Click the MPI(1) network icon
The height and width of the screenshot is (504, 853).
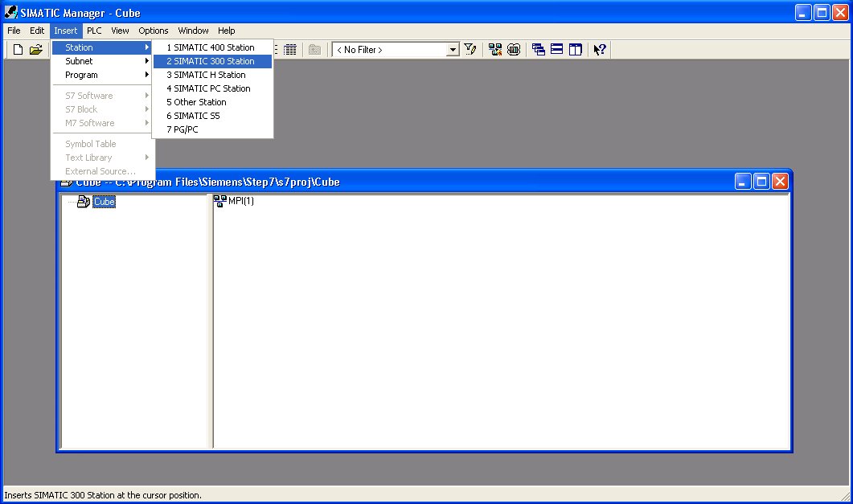(x=219, y=201)
